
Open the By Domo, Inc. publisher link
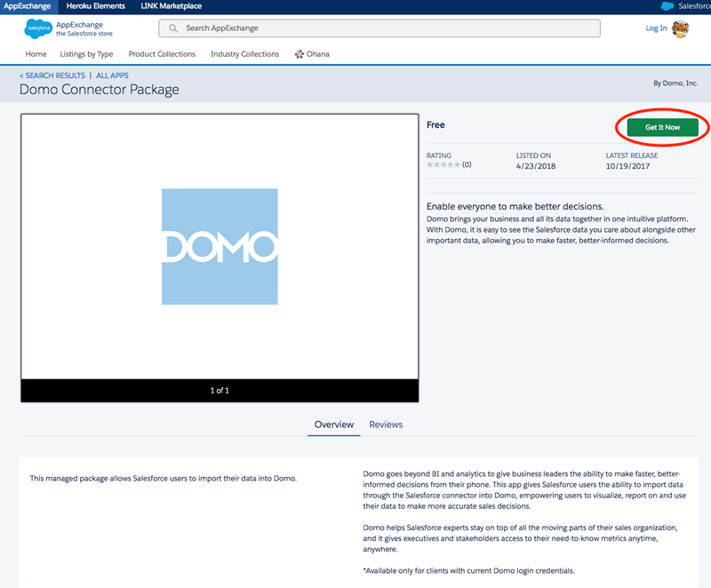(x=675, y=82)
